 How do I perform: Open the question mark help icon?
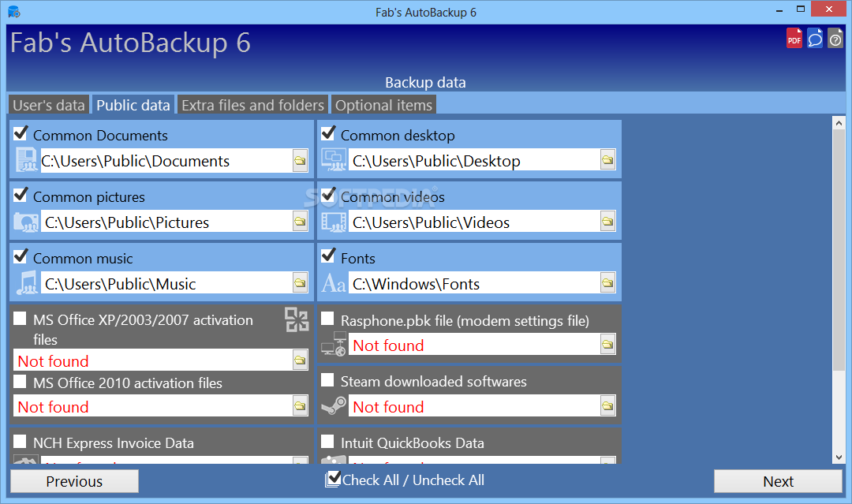tap(835, 39)
